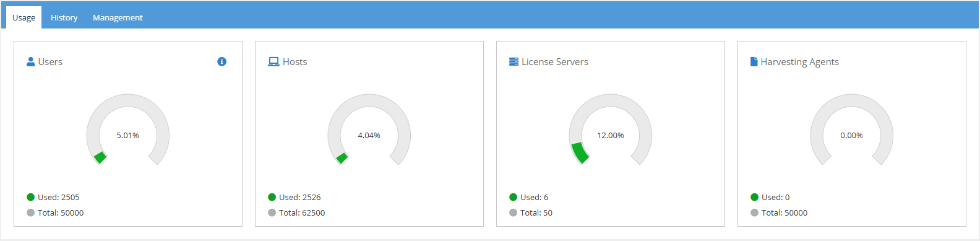Screen dimensions: 980x241
Task: Click the 12.00% gauge value
Action: 611,135
